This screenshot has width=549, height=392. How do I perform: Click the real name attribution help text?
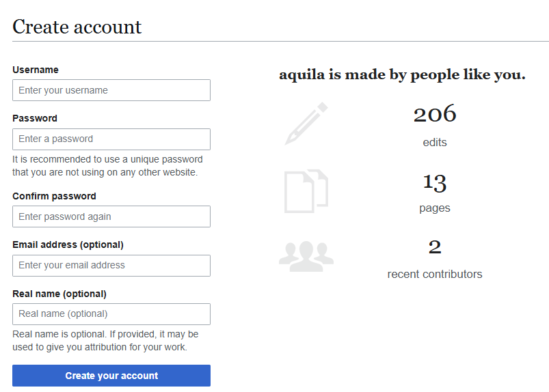105,341
